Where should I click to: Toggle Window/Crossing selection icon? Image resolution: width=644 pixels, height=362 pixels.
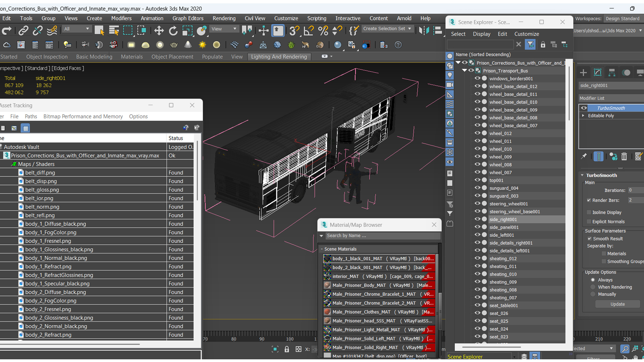[x=142, y=31]
